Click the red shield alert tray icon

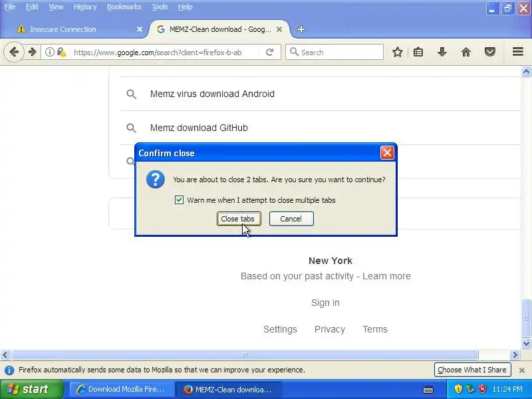coord(482,389)
